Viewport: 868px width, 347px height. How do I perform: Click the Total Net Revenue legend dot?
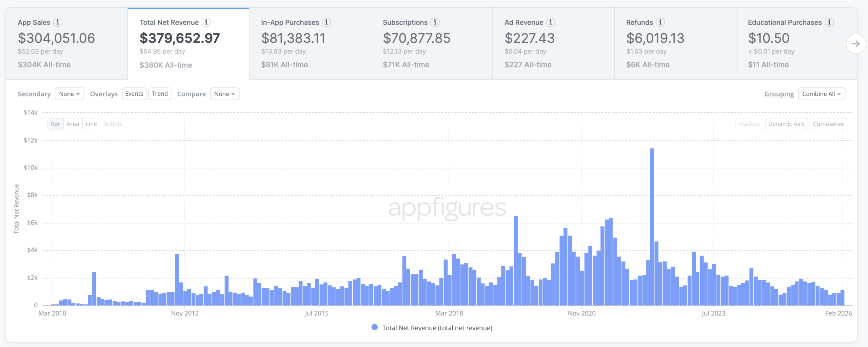374,327
